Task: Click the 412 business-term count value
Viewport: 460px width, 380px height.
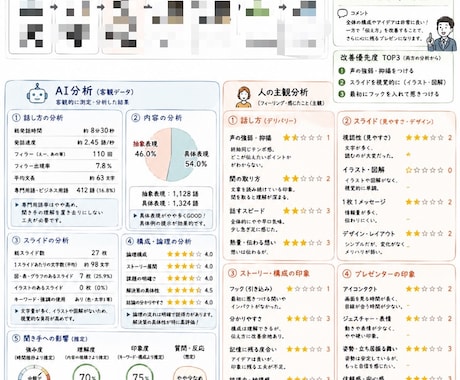Action: 82,190
